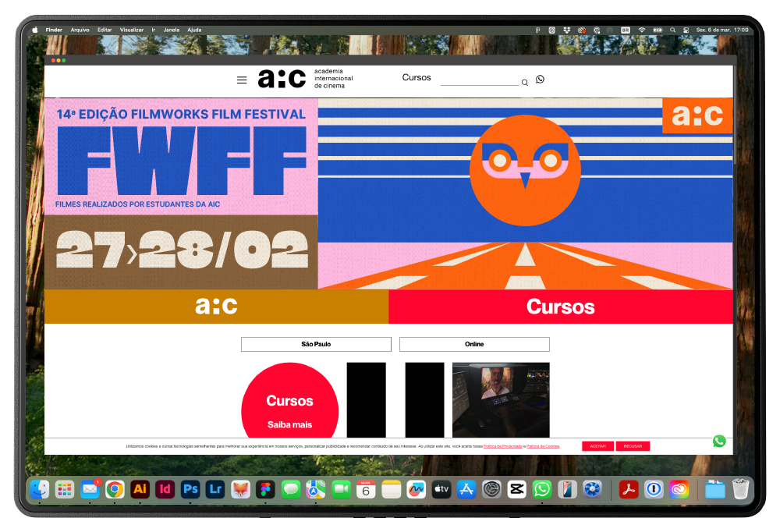Click the floating green WhatsApp chat button
The width and height of the screenshot is (780, 532).
pos(719,441)
